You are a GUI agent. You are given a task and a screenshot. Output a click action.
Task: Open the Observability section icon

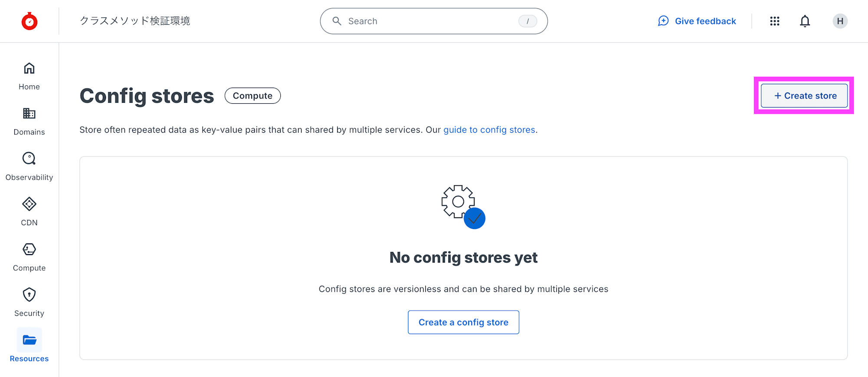[29, 159]
